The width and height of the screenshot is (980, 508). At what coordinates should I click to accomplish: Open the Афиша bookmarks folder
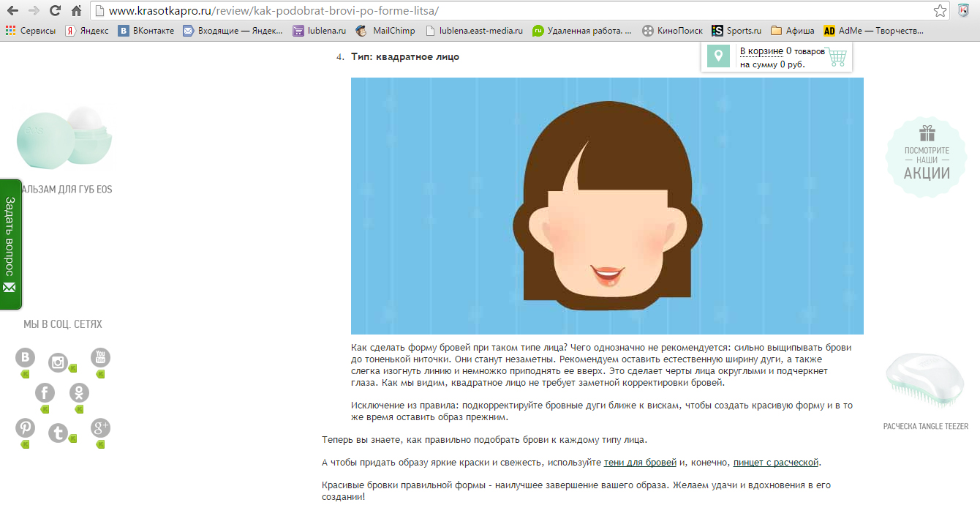792,31
